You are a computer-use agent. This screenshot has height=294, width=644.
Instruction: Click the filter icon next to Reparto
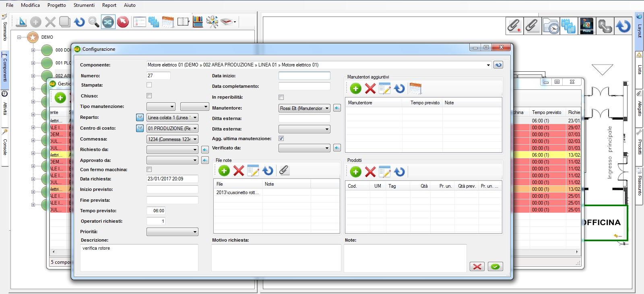[140, 118]
